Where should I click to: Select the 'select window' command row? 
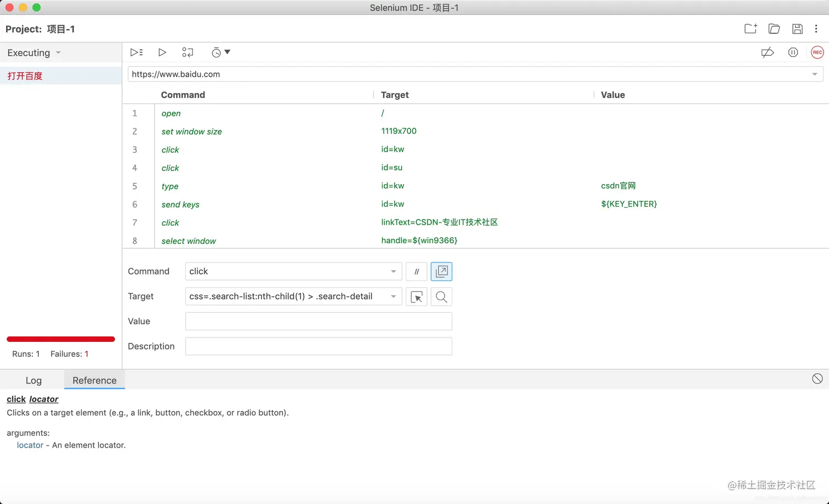[475, 241]
